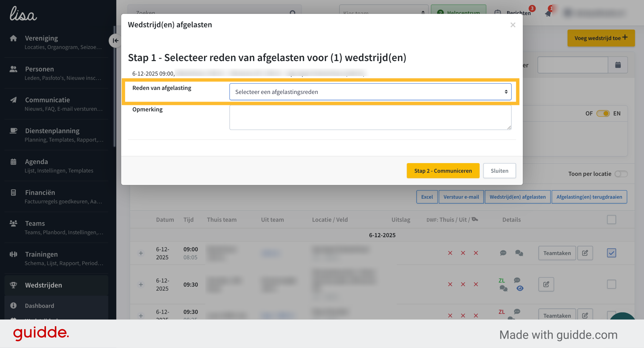The height and width of the screenshot is (348, 644).
Task: Click Verstuur e-mail button
Action: point(461,197)
